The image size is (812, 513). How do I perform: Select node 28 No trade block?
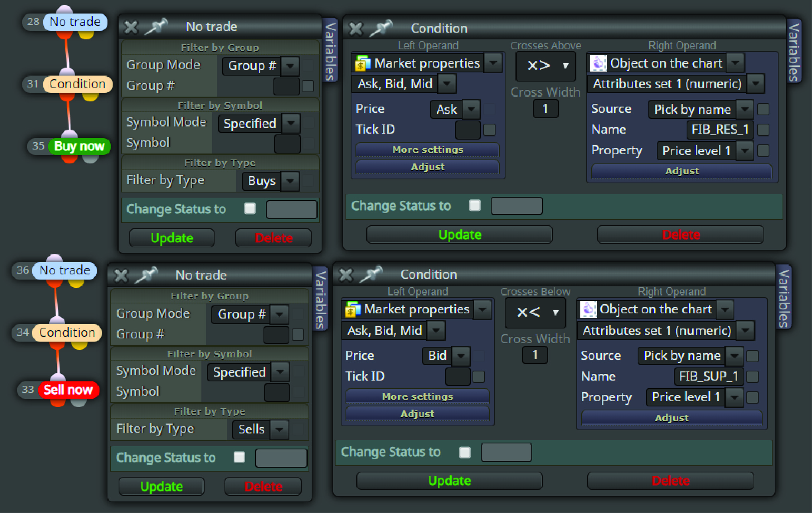click(75, 21)
